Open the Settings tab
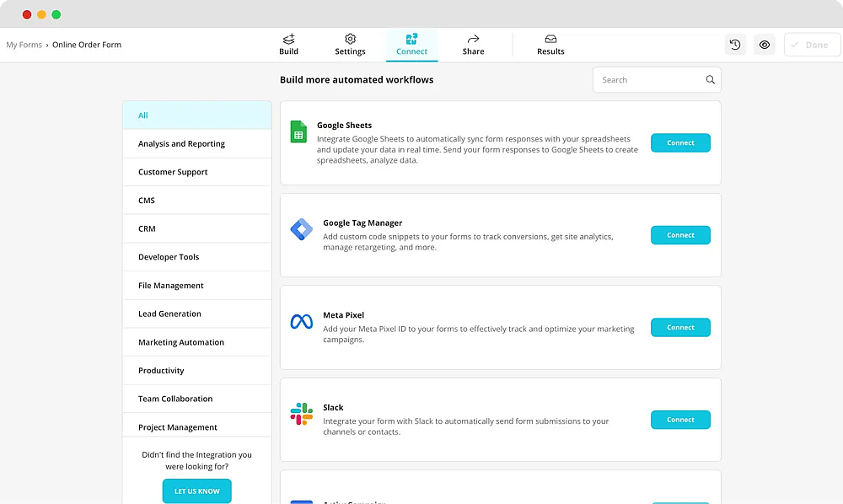The width and height of the screenshot is (843, 504). pyautogui.click(x=350, y=45)
